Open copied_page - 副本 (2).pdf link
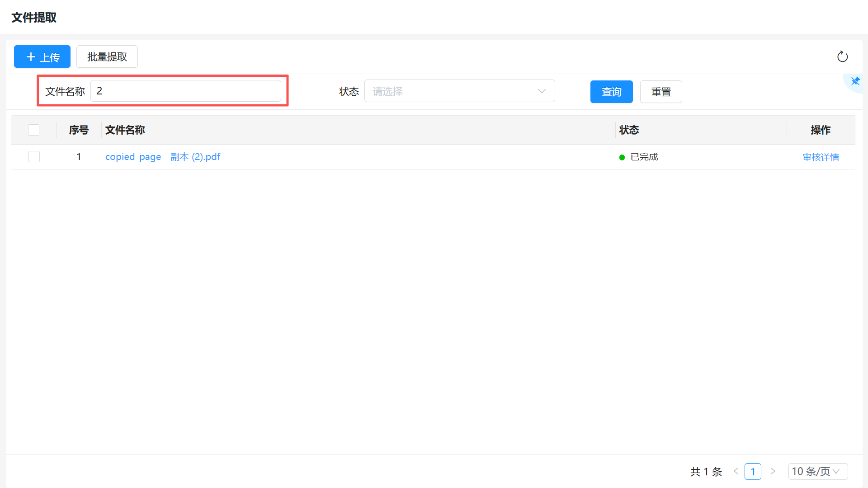 [x=163, y=157]
